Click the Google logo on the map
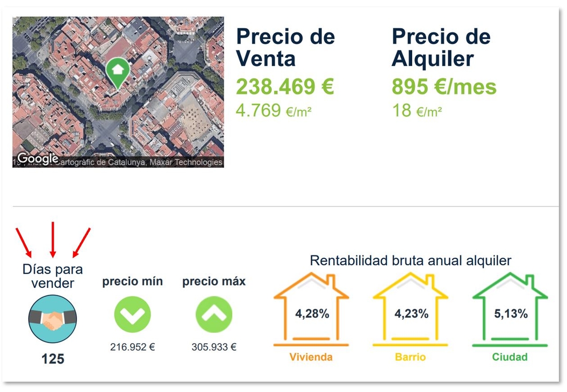This screenshot has height=392, width=567. pos(38,158)
